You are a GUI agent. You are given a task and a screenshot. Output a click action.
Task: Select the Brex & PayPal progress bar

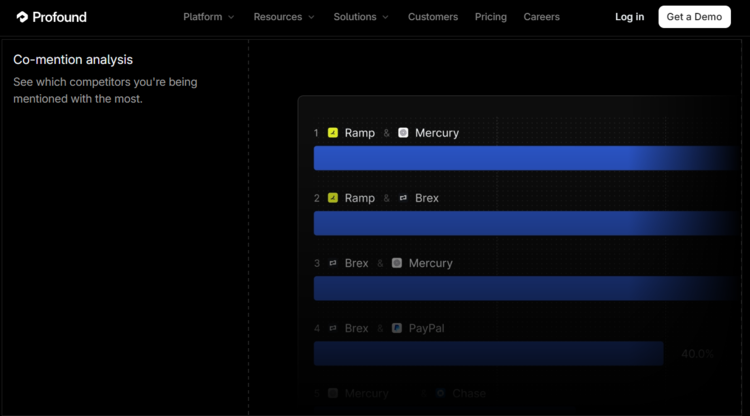[x=488, y=353]
